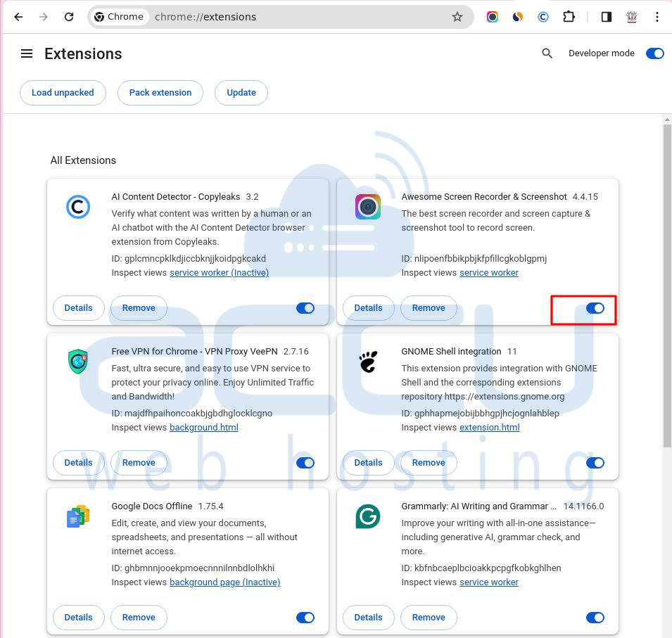
Task: Inspect Awesome Screen Recorder service worker
Action: click(489, 272)
